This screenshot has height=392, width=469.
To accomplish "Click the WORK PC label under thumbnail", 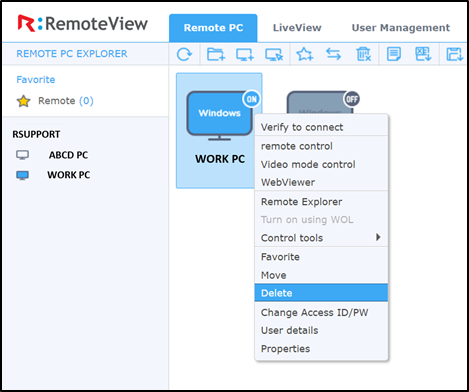I will click(x=220, y=159).
